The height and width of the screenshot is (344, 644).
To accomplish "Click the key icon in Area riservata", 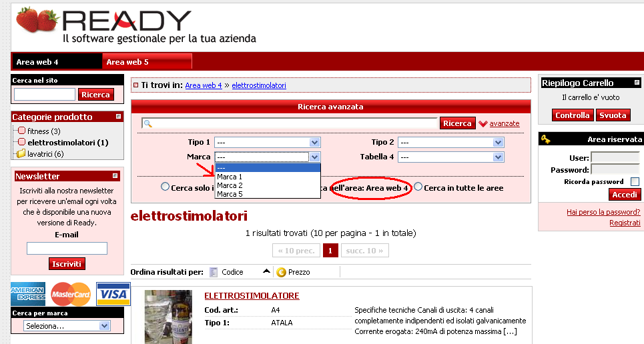I will tap(545, 139).
